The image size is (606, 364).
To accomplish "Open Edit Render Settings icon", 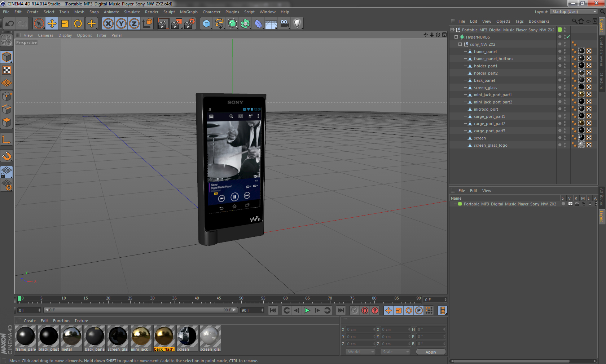I will (x=190, y=24).
